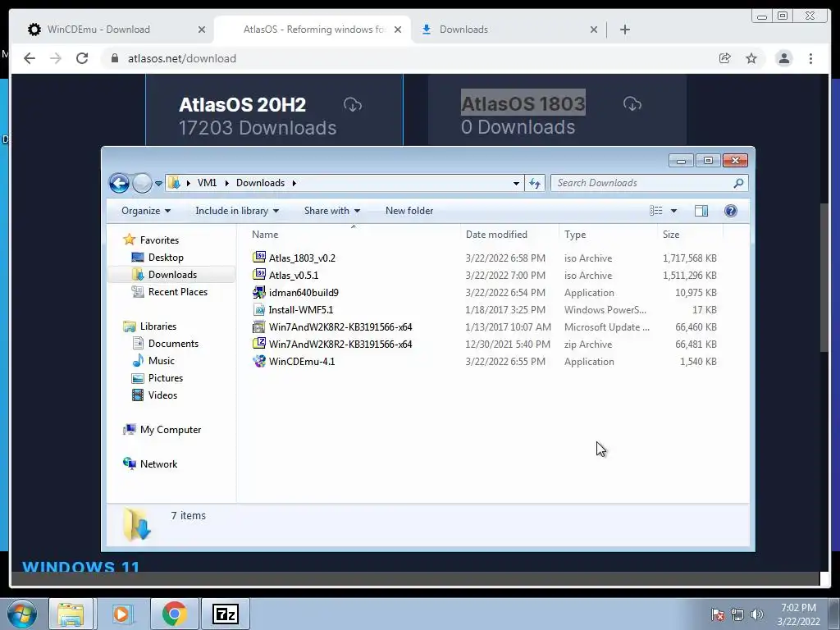Click the share page icon in Chrome
The image size is (840, 630).
click(x=725, y=58)
